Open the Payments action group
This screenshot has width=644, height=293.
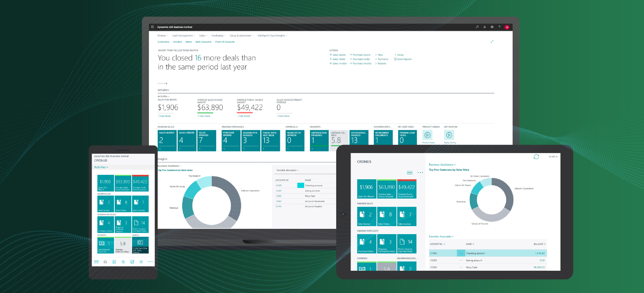[382, 59]
